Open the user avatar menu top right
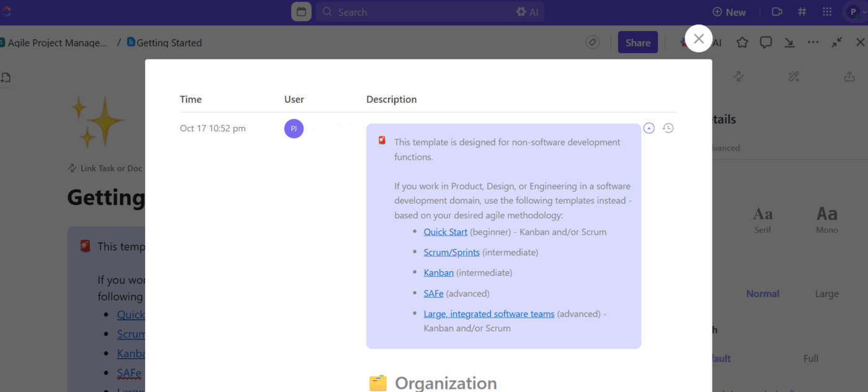 point(853,12)
